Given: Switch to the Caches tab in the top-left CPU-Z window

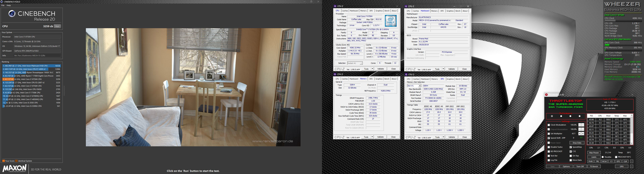Looking at the screenshot, I should pyautogui.click(x=345, y=11).
